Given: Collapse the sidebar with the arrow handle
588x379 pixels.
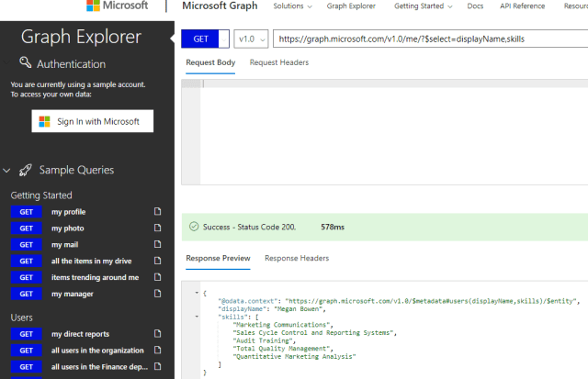Looking at the screenshot, I should (173, 39).
